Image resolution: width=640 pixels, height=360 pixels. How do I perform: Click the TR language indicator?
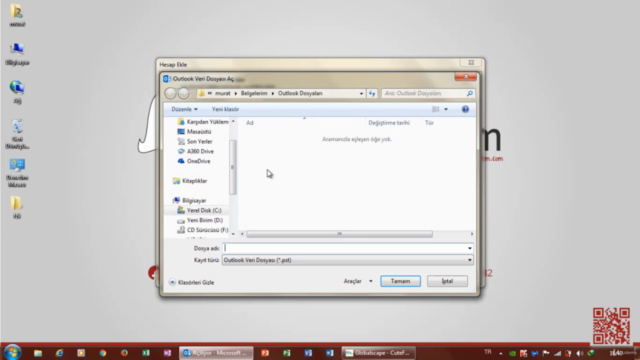click(x=488, y=352)
